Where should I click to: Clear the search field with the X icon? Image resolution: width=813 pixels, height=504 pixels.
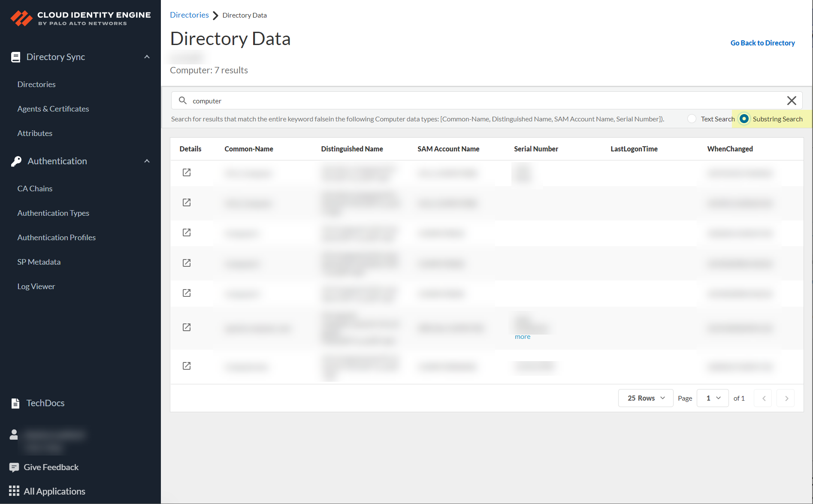pos(792,101)
